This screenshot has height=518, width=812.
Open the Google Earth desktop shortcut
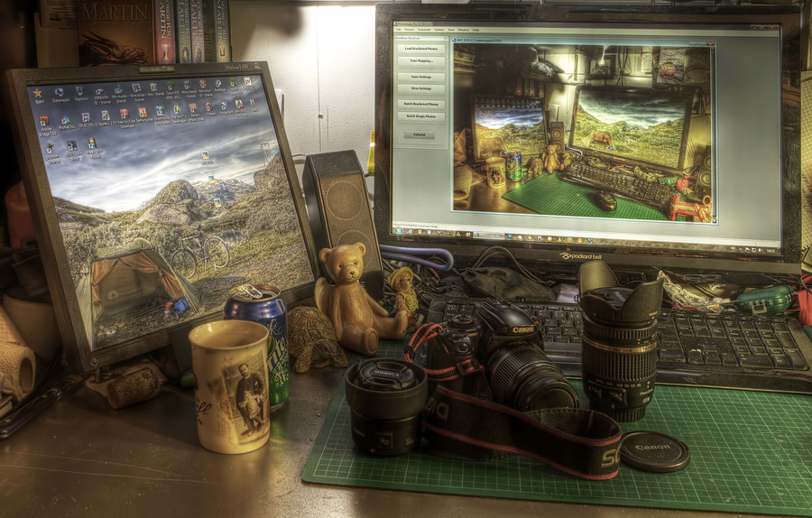point(226,108)
